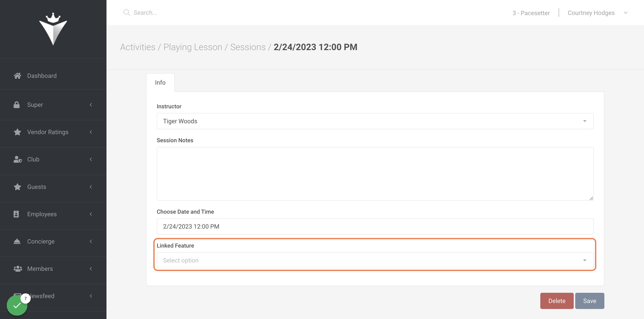Expand the Vendor Ratings chevron

tap(91, 132)
